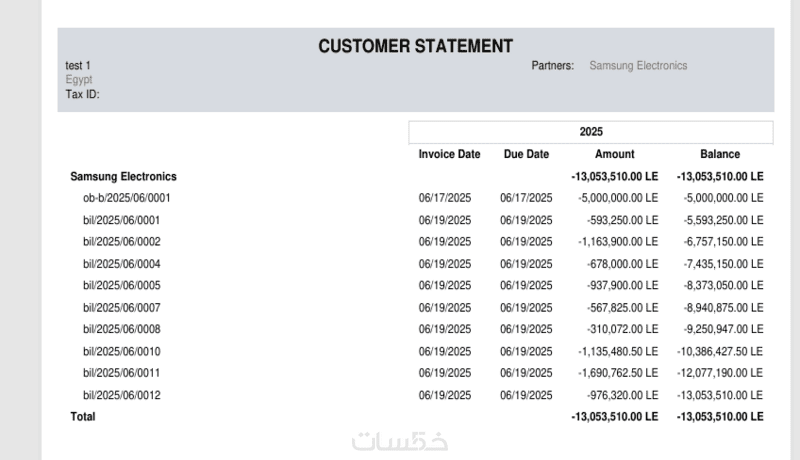
Task: Click the CUSTOMER STATEMENT title
Action: pyautogui.click(x=415, y=46)
